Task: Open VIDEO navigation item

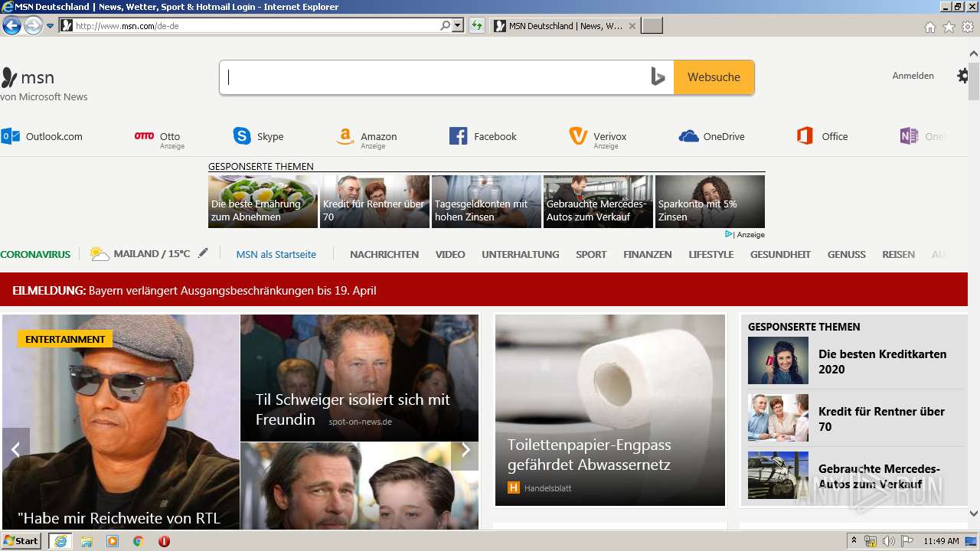Action: point(450,254)
